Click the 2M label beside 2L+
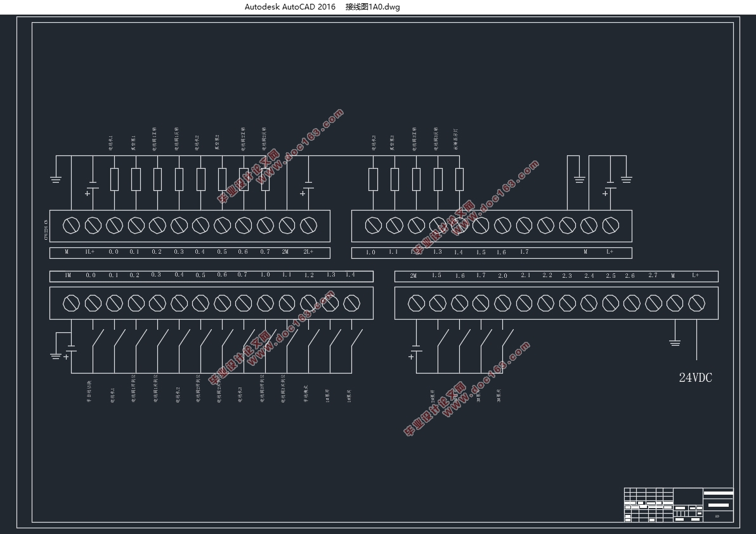 coord(285,252)
